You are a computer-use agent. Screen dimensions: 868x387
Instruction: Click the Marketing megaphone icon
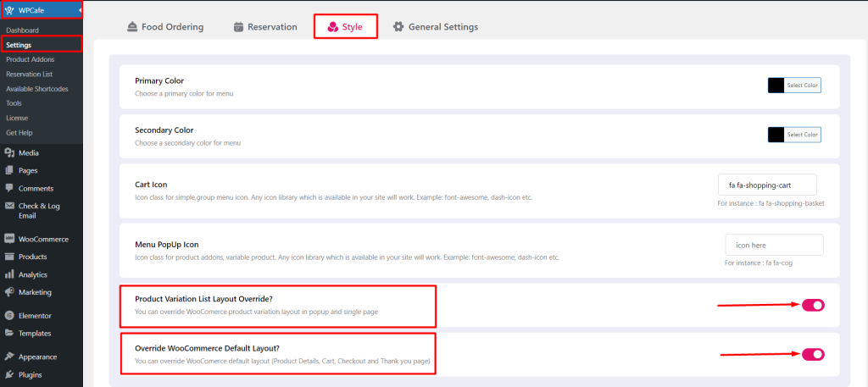click(9, 292)
